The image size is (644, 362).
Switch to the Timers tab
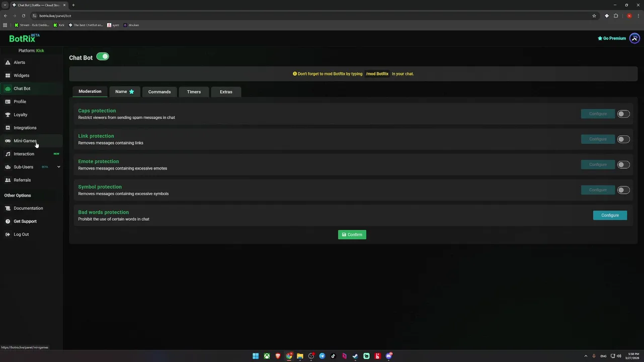click(194, 92)
